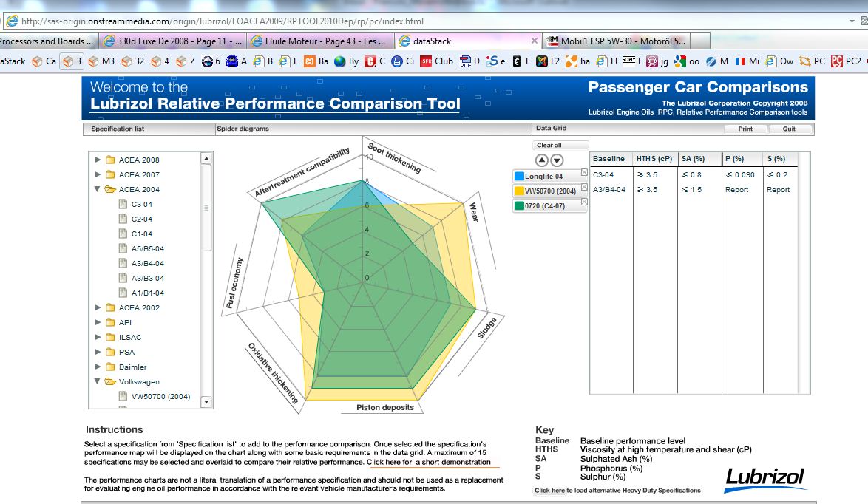Screen dimensions: 868x504
Task: Open 'Click here for a short demonstration' link
Action: point(429,463)
